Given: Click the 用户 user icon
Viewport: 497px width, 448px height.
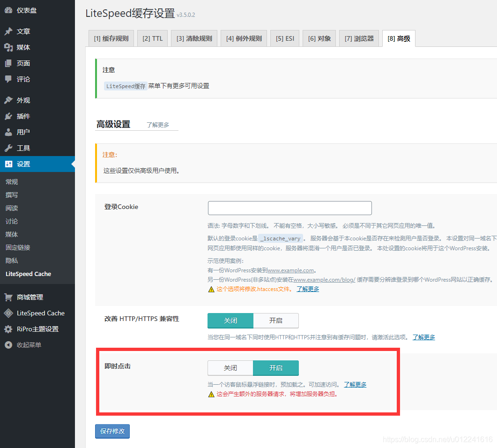Looking at the screenshot, I should (x=8, y=132).
